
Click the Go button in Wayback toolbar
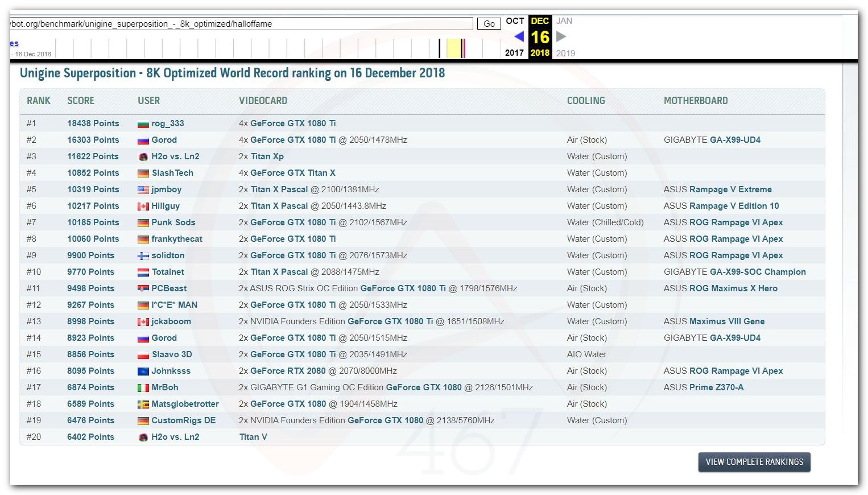(x=489, y=23)
